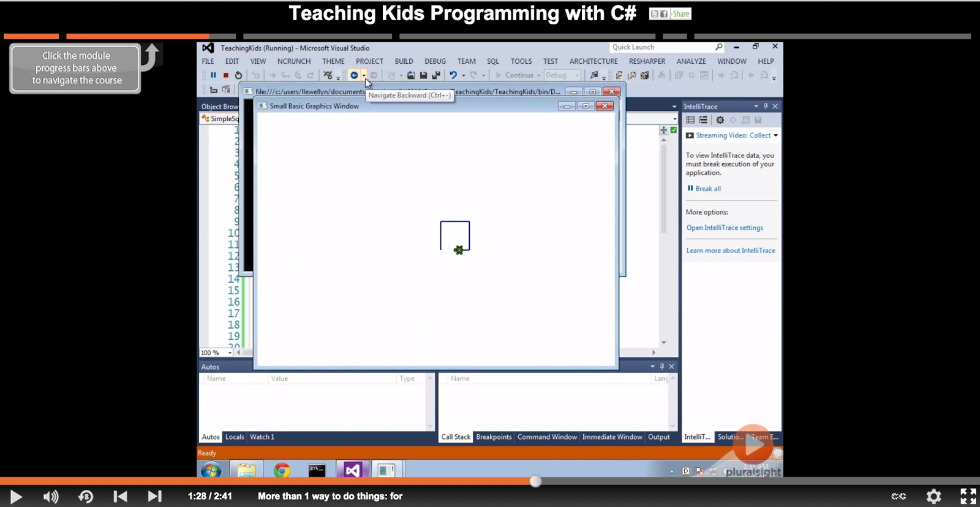Switch to the Watch 1 tab
Screen dimensions: 980x507
pos(262,437)
